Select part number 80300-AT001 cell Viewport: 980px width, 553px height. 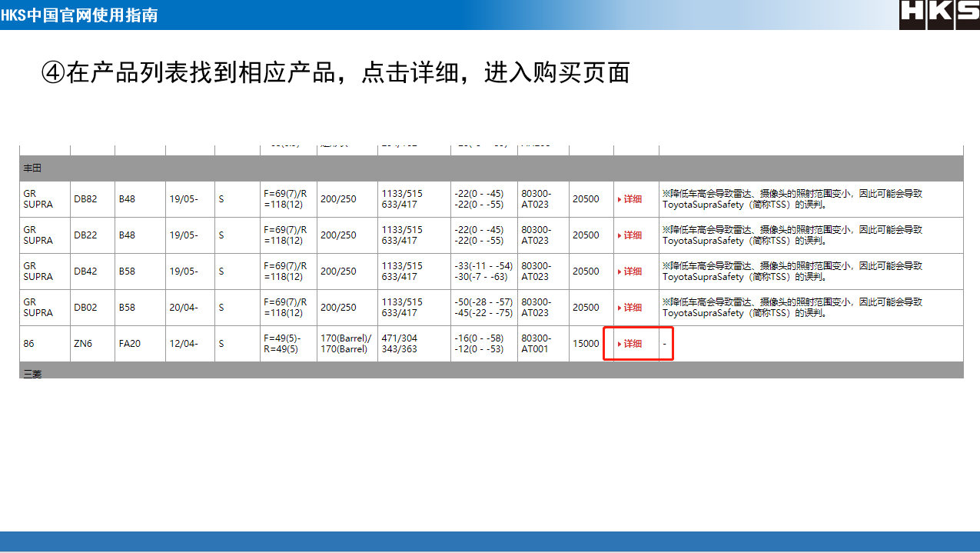click(x=537, y=344)
